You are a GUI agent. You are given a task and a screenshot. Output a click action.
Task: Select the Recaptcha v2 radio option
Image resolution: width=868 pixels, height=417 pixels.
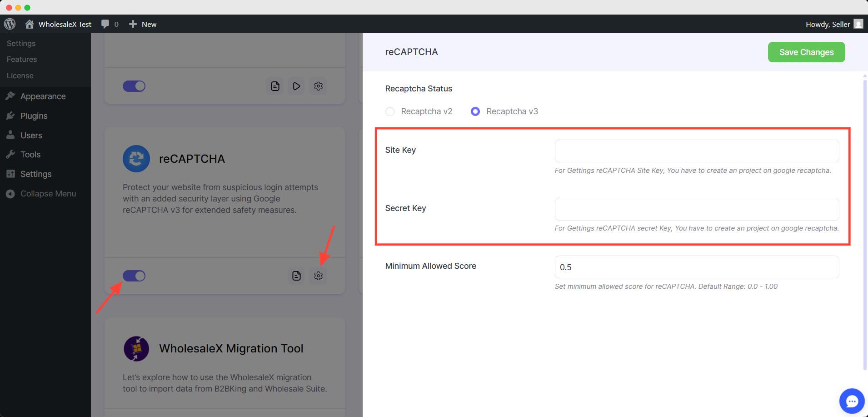pos(390,111)
